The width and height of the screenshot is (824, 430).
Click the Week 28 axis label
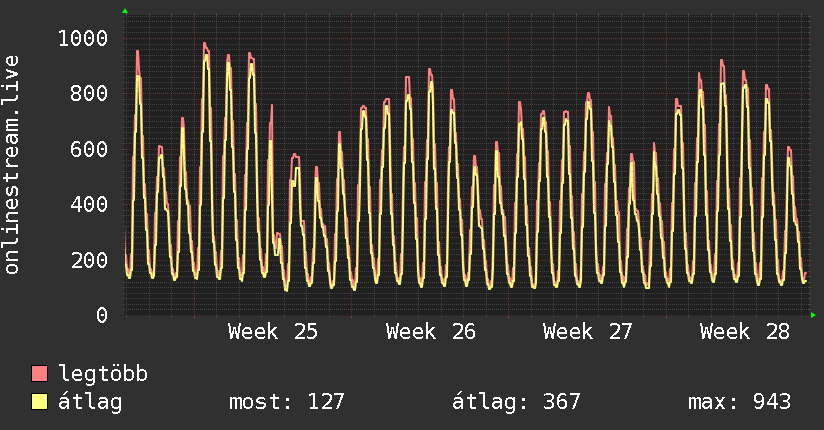[x=745, y=332]
